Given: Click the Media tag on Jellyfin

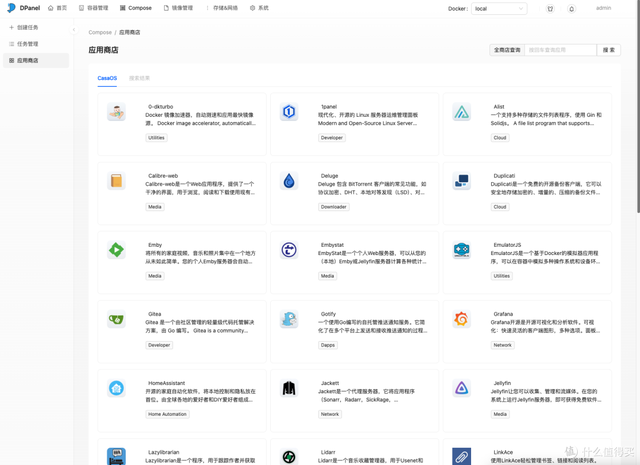Looking at the screenshot, I should pyautogui.click(x=500, y=414).
